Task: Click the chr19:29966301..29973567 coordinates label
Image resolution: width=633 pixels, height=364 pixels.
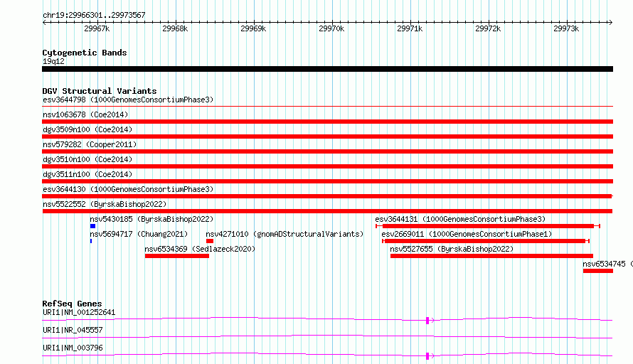Action: tap(94, 15)
